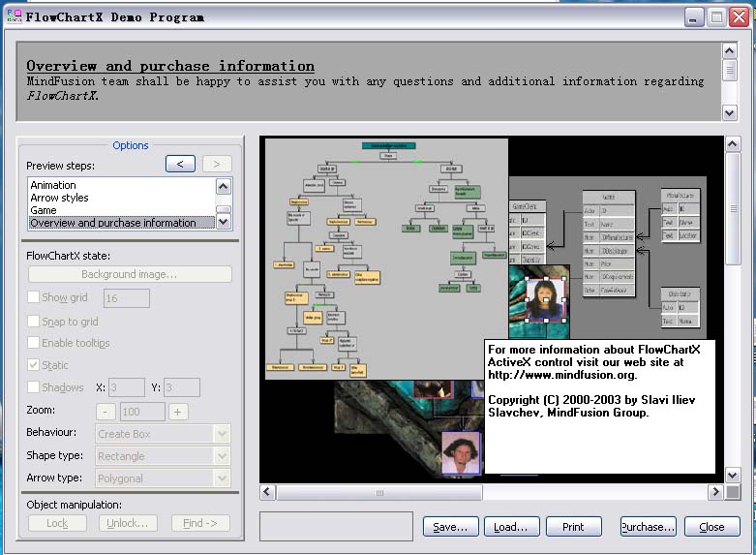
Task: Close the FlowChartX window via red X
Action: [x=740, y=17]
